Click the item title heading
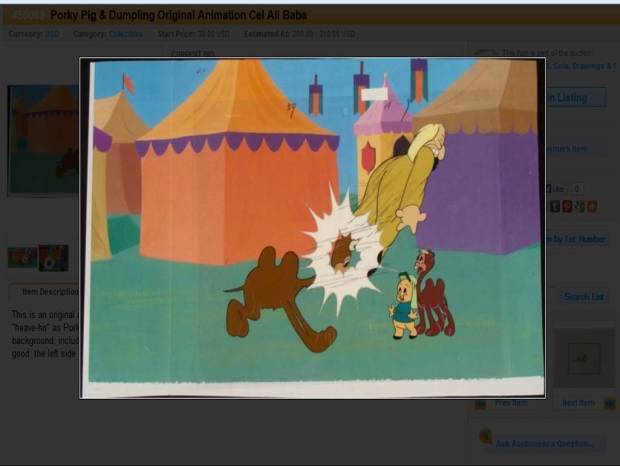 (179, 15)
